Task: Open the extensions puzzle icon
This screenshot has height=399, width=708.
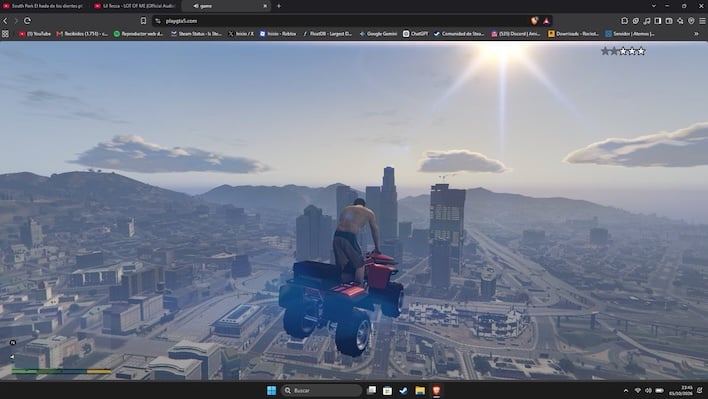Action: coord(624,21)
